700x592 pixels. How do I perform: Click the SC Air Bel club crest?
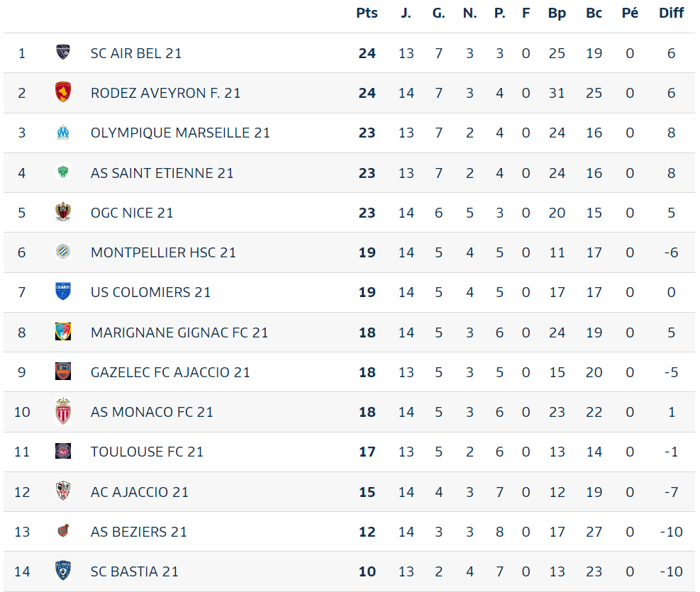pyautogui.click(x=63, y=52)
